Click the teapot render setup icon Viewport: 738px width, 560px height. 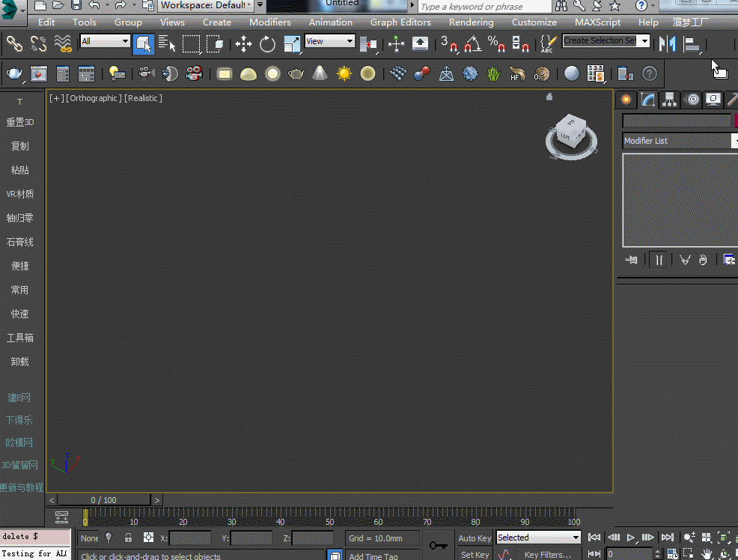tap(14, 73)
